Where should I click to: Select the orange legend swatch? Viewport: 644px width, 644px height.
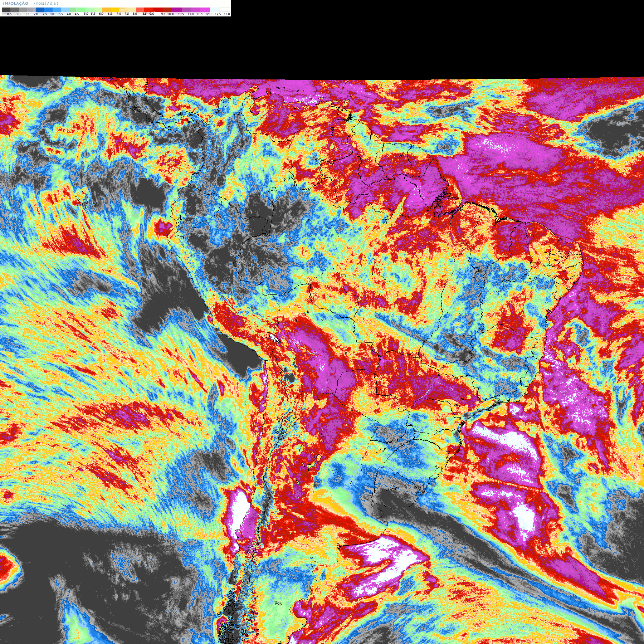[x=106, y=10]
